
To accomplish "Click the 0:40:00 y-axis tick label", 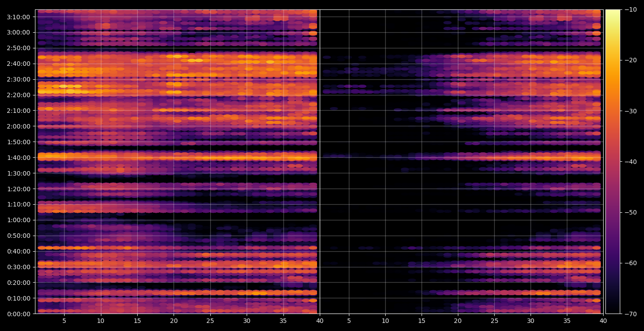I will click(x=18, y=251).
